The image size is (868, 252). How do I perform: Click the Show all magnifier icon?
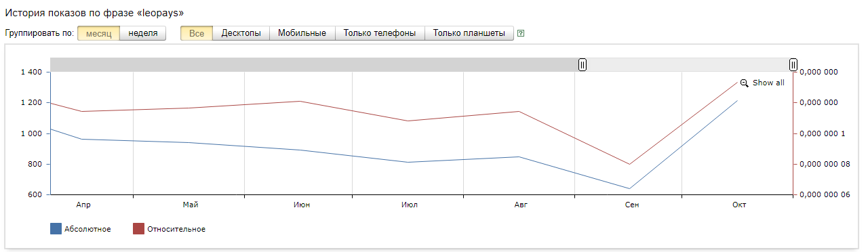point(744,83)
